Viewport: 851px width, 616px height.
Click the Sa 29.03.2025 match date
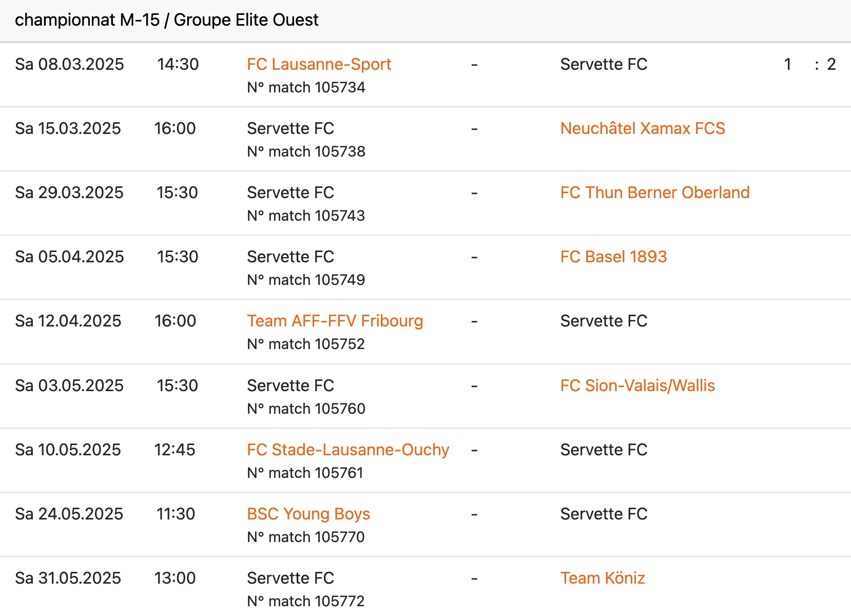(69, 192)
